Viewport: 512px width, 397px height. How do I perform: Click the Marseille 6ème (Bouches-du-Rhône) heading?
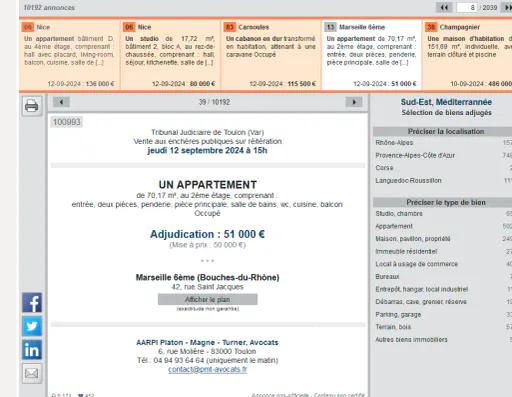tap(207, 277)
